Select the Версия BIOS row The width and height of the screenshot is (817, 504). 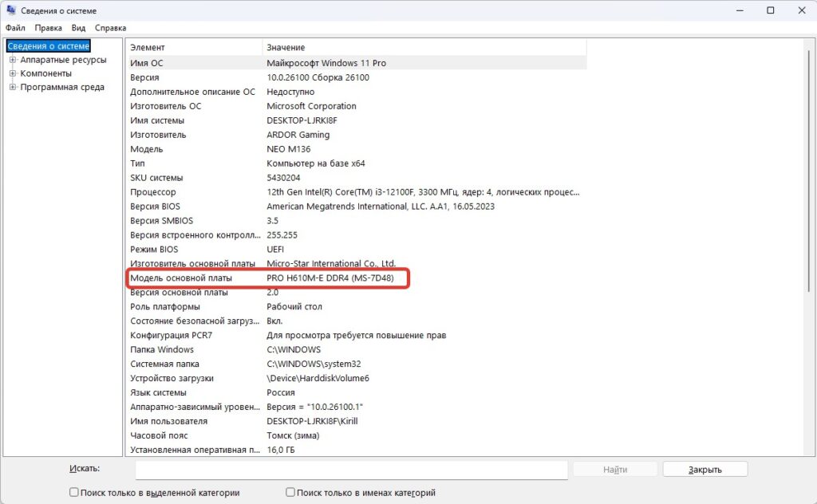click(357, 207)
